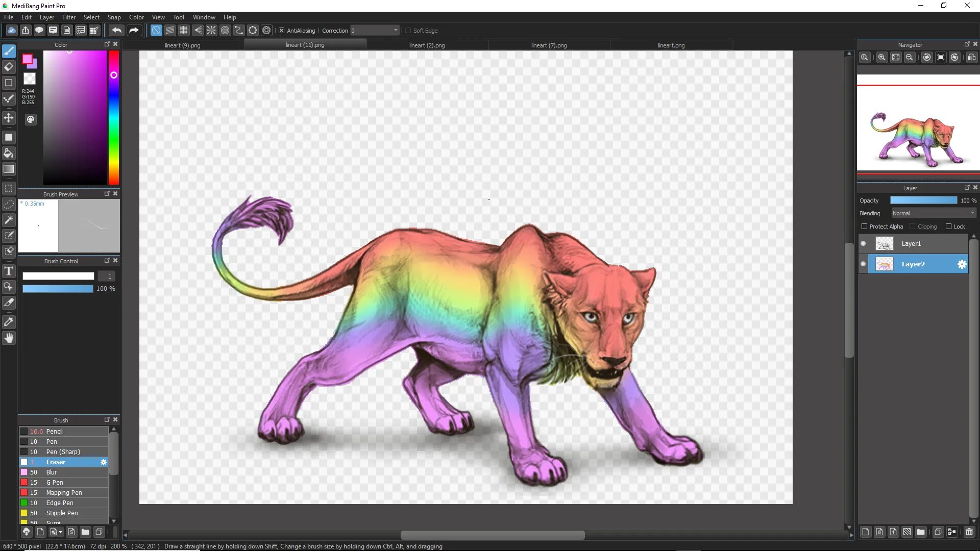
Task: Toggle visibility of Layer1
Action: tap(864, 243)
